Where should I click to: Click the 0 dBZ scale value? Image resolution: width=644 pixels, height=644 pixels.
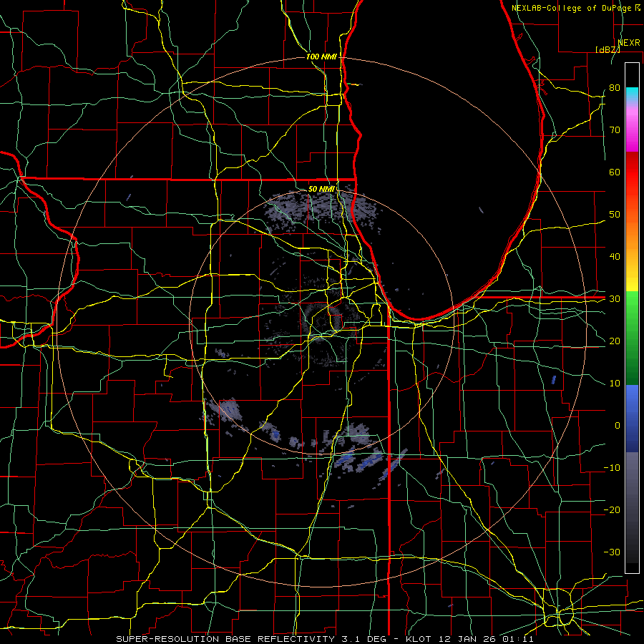click(x=618, y=426)
